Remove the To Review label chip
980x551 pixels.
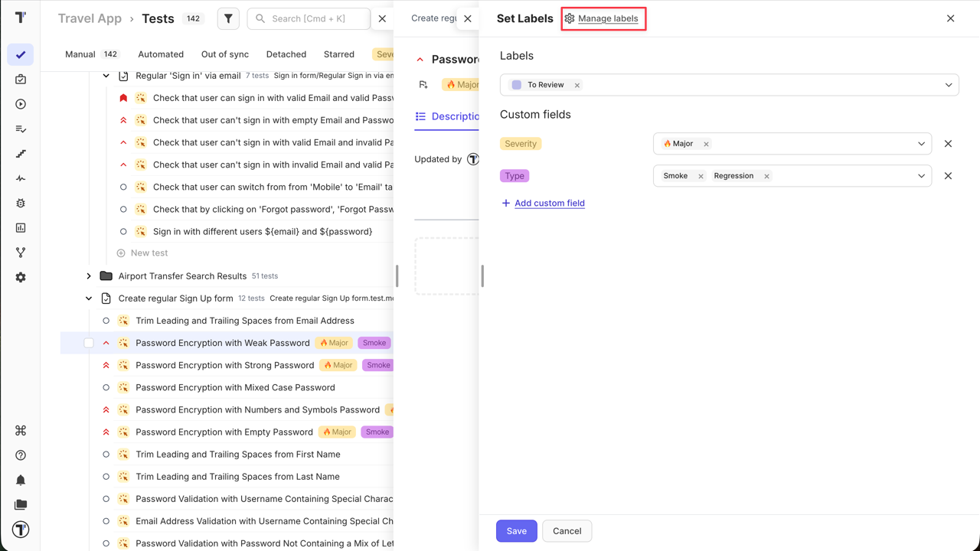point(577,85)
